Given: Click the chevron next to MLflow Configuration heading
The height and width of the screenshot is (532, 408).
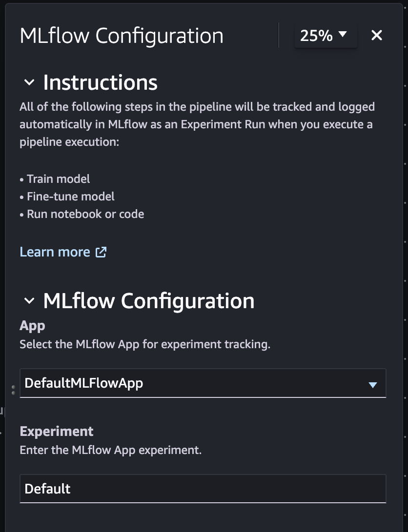Looking at the screenshot, I should coord(28,301).
